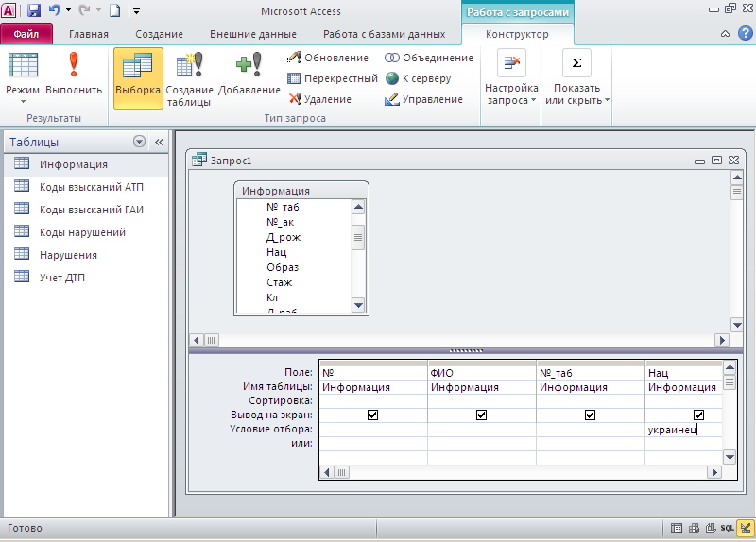Open the Информация table in navigation pane

pyautogui.click(x=86, y=164)
